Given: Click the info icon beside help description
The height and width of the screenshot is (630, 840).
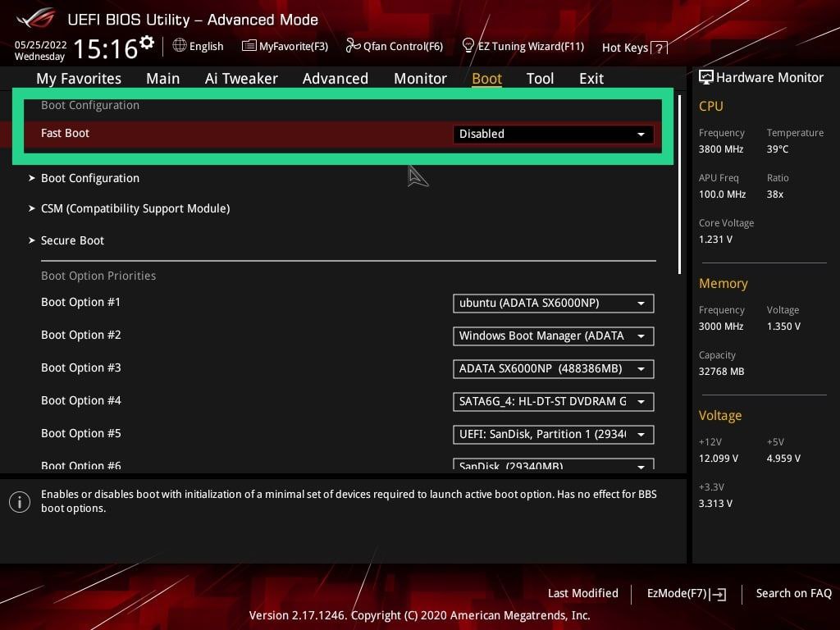Looking at the screenshot, I should (x=20, y=501).
